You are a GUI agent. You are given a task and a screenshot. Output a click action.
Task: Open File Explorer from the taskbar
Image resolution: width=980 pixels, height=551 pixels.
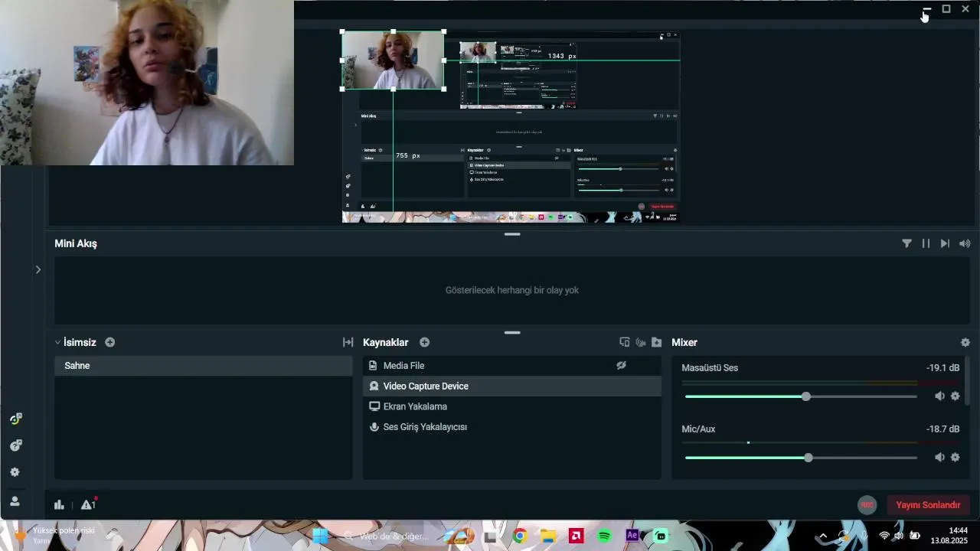point(547,536)
